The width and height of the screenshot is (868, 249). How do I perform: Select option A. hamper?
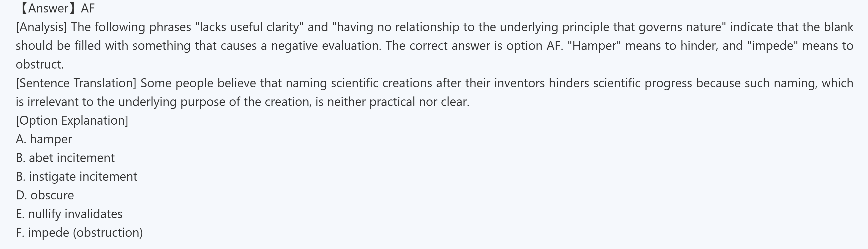point(44,139)
